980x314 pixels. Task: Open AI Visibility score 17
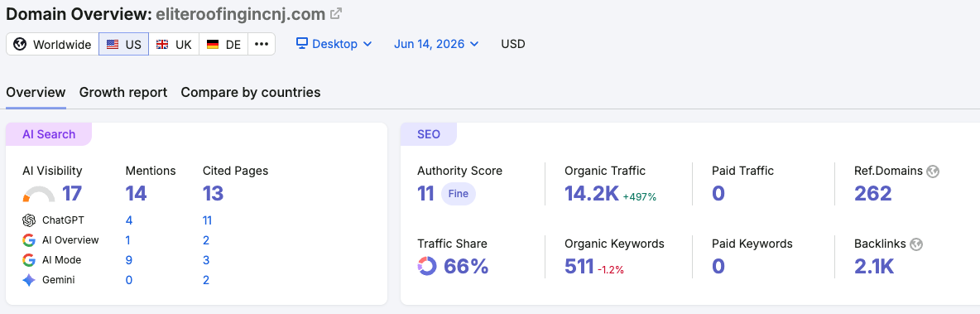coord(72,193)
